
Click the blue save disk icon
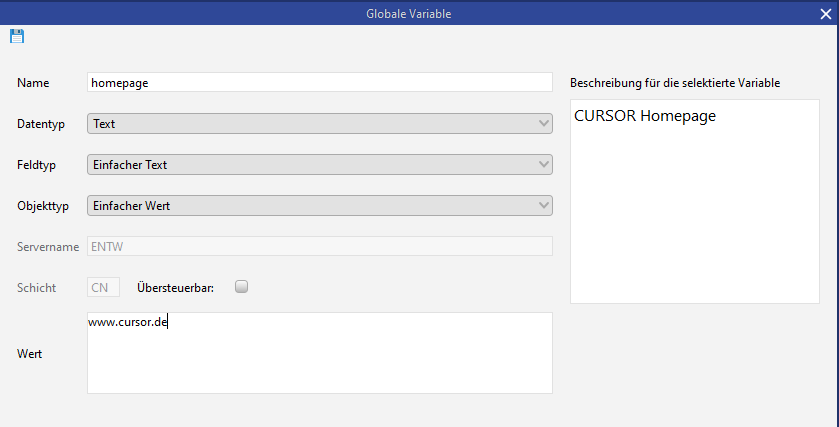tap(16, 37)
